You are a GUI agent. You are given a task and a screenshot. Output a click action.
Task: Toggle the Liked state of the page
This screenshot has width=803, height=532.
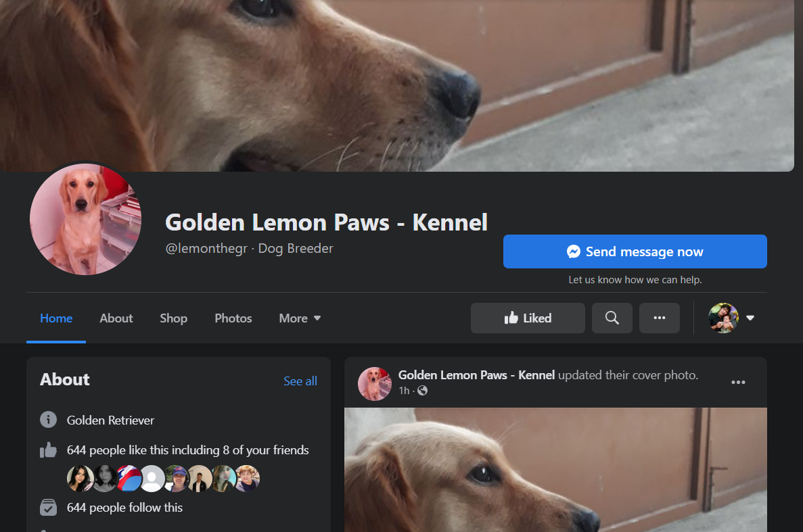pos(528,318)
